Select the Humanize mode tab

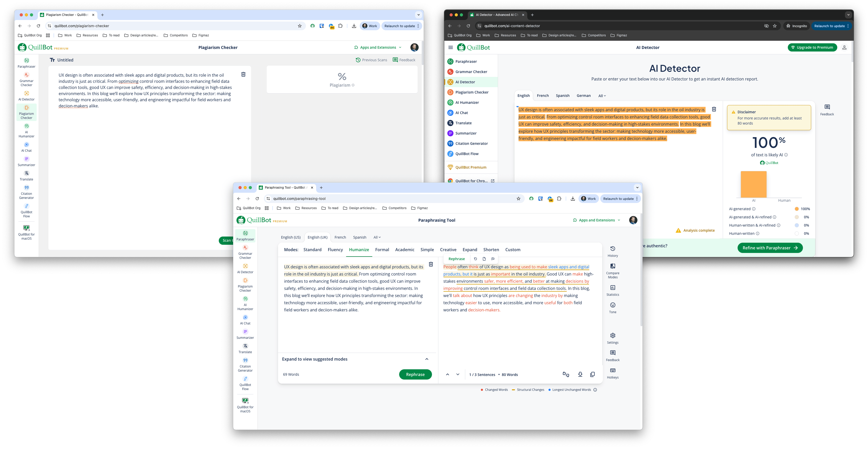tap(358, 250)
